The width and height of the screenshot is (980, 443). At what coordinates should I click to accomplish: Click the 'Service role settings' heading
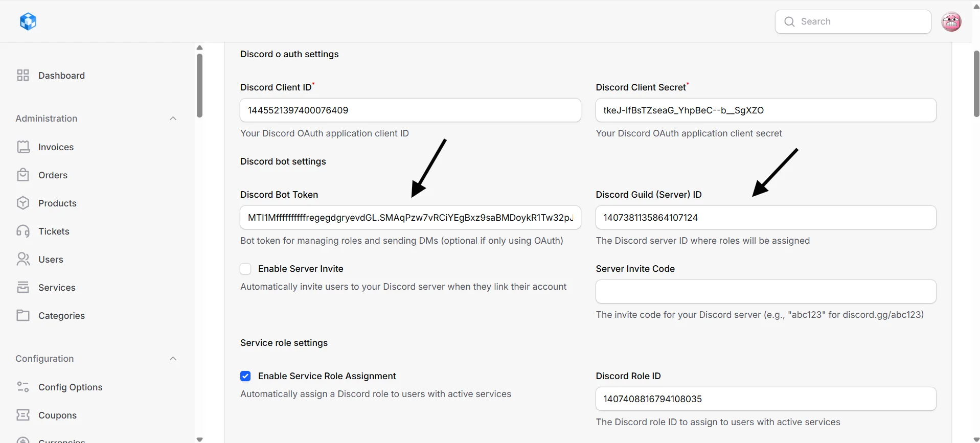click(284, 343)
